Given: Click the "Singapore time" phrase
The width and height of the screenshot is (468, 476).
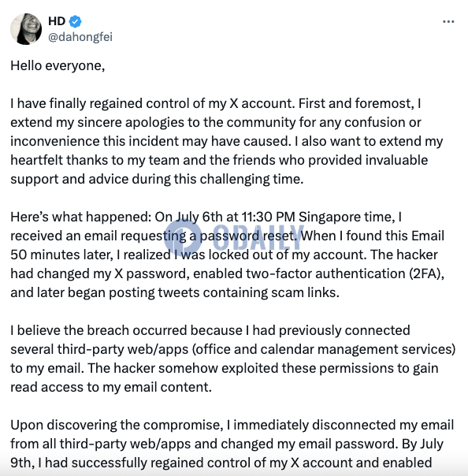Looking at the screenshot, I should click(x=347, y=217).
